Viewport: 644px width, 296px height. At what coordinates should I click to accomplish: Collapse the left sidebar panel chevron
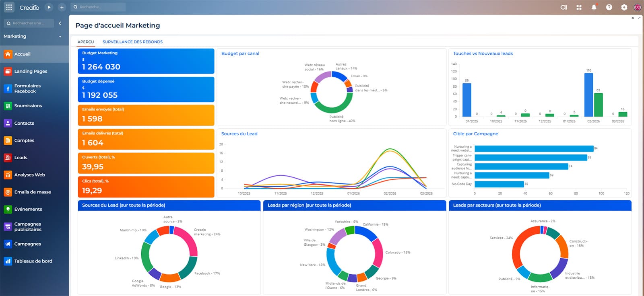coord(60,23)
